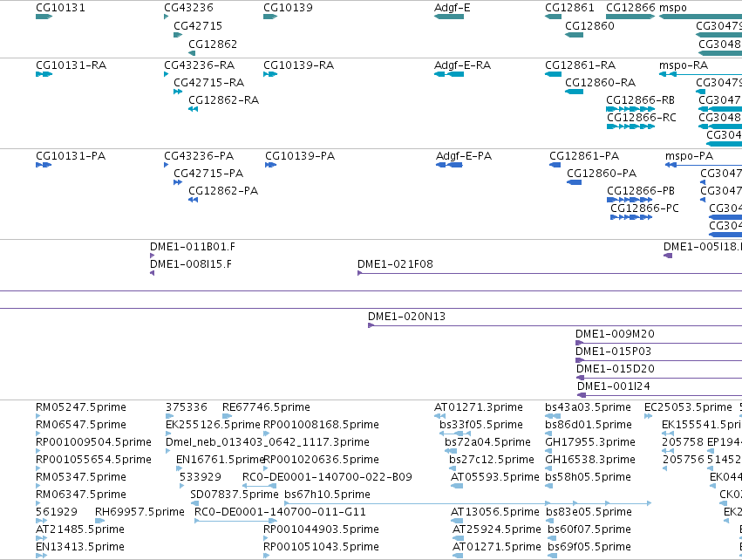Click protein CG43236-PA label

click(x=199, y=156)
